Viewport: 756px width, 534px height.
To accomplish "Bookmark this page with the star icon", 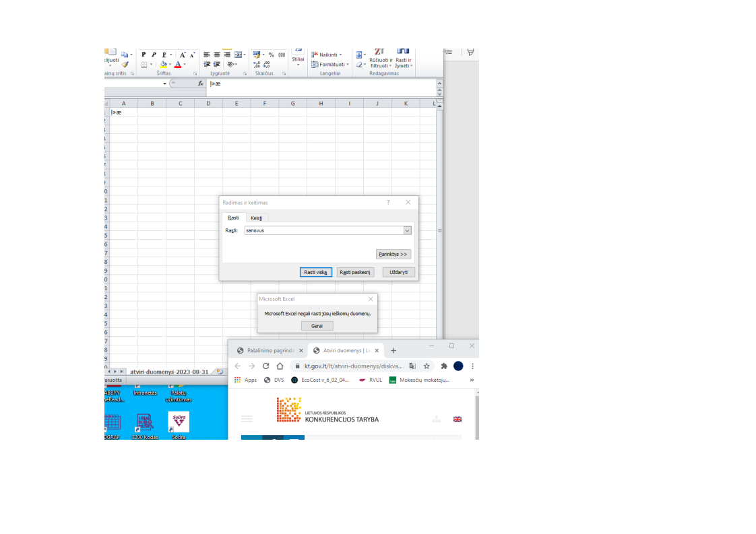I will tap(427, 366).
